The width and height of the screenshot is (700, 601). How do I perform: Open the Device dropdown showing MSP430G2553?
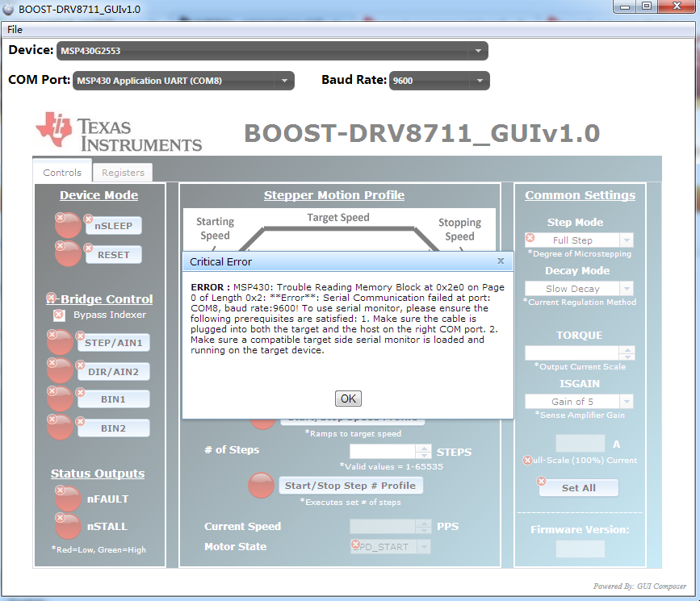click(272, 51)
